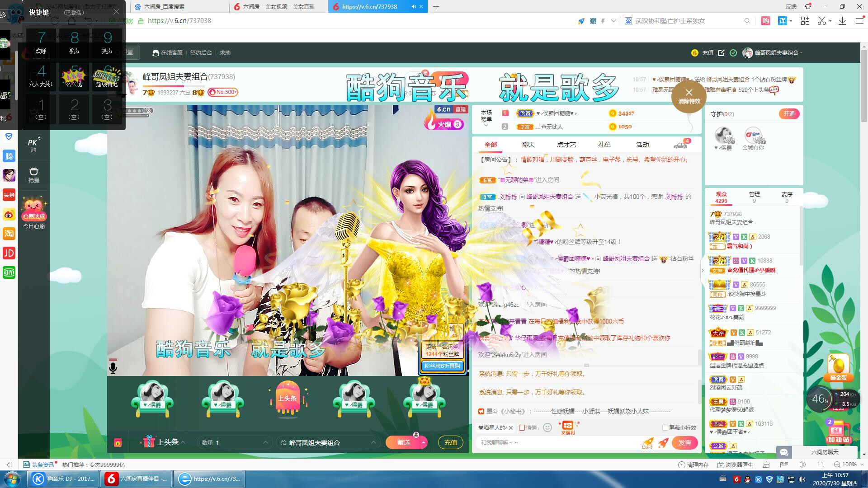
Task: Click the 购 shopping extension icon
Action: point(766,21)
